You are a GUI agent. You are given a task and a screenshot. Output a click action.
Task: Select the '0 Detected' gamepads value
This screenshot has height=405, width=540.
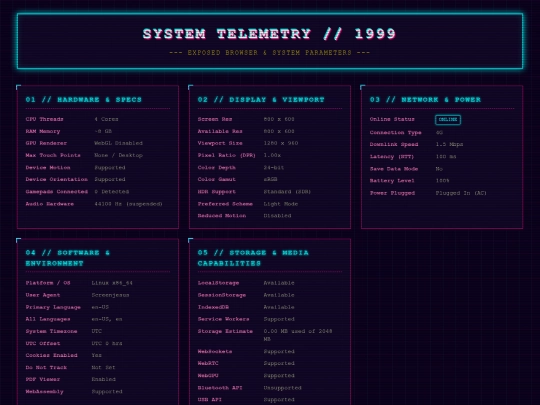(x=112, y=191)
